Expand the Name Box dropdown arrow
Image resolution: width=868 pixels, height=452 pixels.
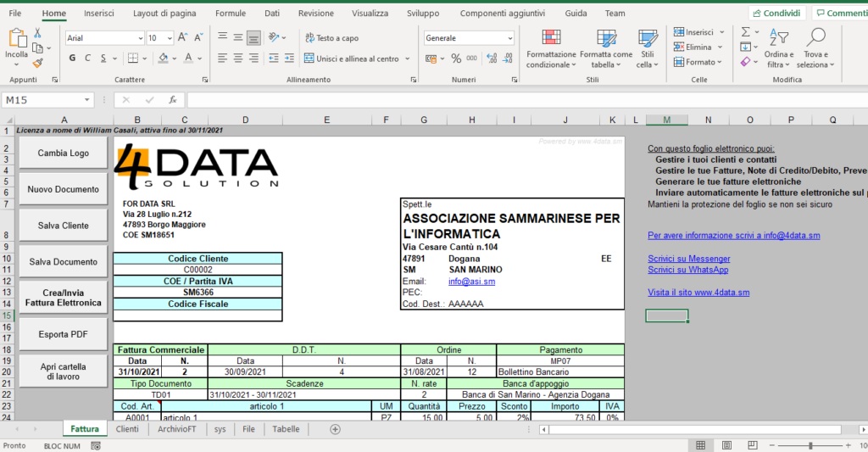coord(87,100)
